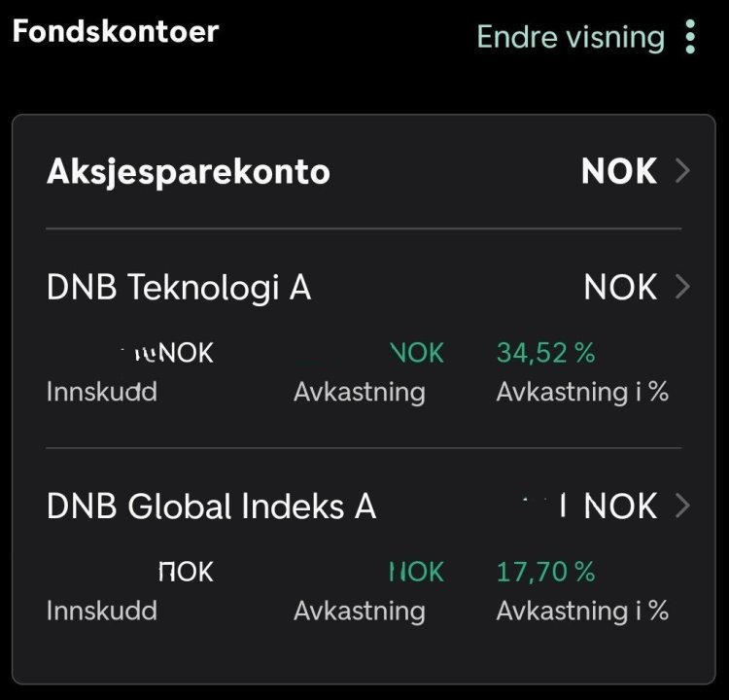Tap the DNB Global Indeks A fund name
This screenshot has width=729, height=700.
click(211, 507)
